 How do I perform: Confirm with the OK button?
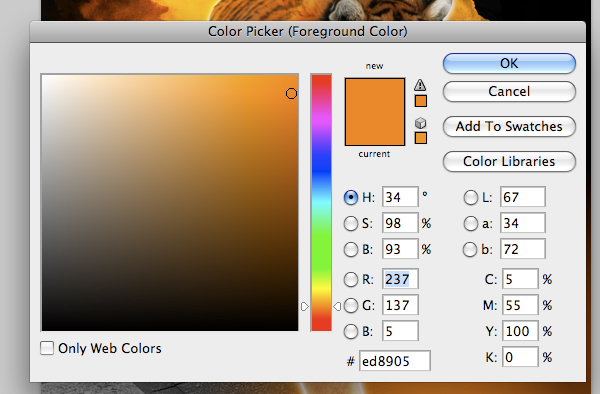(509, 63)
